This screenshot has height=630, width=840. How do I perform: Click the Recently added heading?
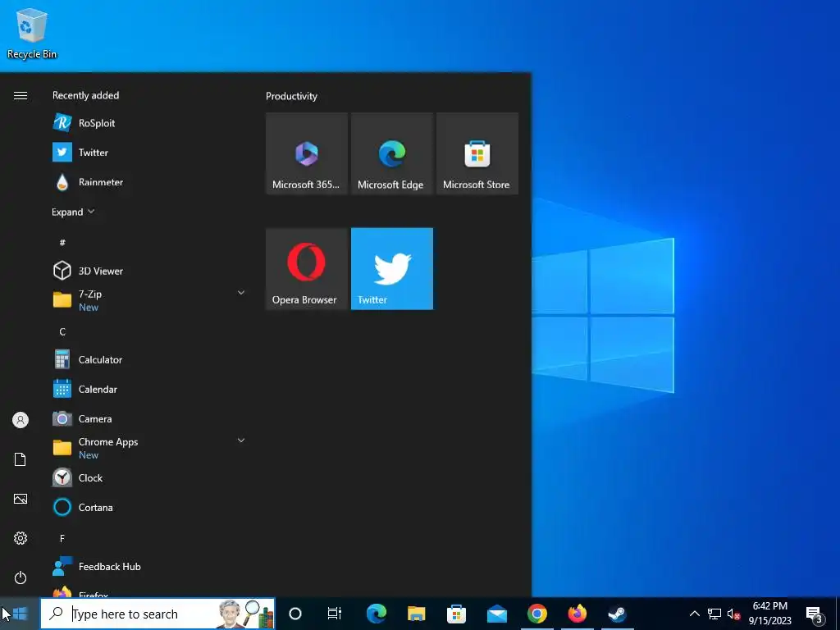pyautogui.click(x=85, y=95)
